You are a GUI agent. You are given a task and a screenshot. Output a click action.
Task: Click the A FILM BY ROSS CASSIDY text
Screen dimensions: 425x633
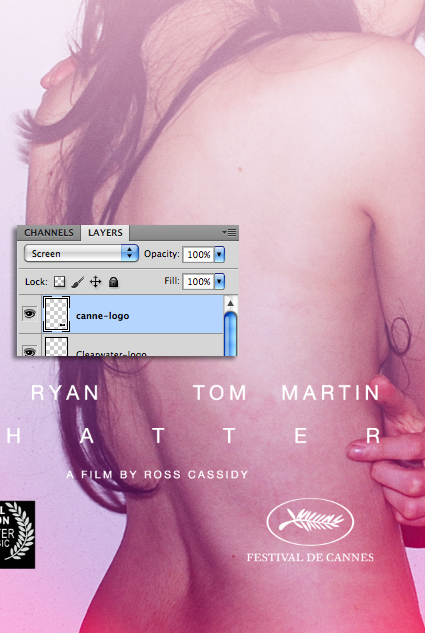click(x=157, y=474)
